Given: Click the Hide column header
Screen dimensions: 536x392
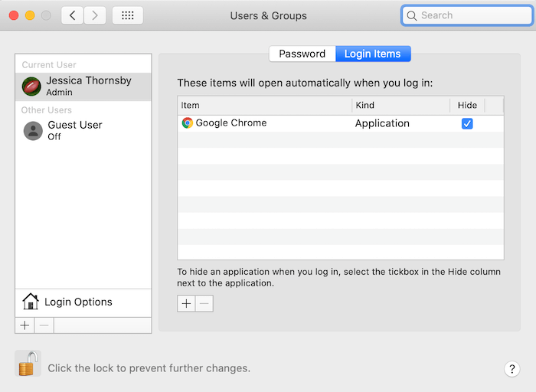Looking at the screenshot, I should click(x=467, y=105).
